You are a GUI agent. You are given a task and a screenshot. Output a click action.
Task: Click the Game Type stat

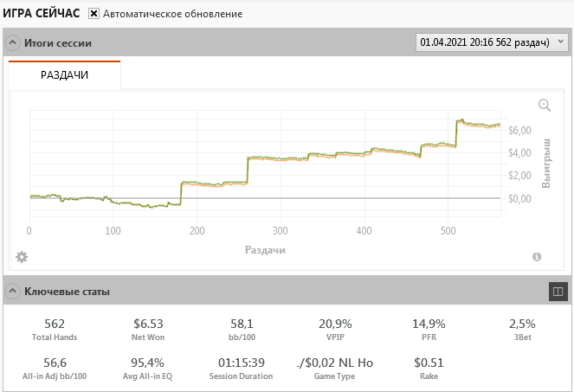click(334, 368)
